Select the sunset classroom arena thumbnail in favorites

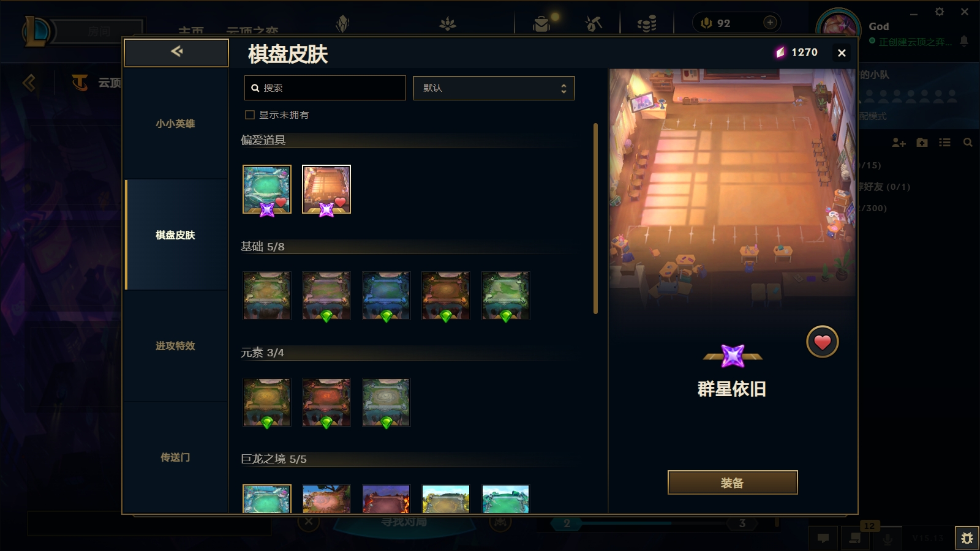click(x=326, y=189)
